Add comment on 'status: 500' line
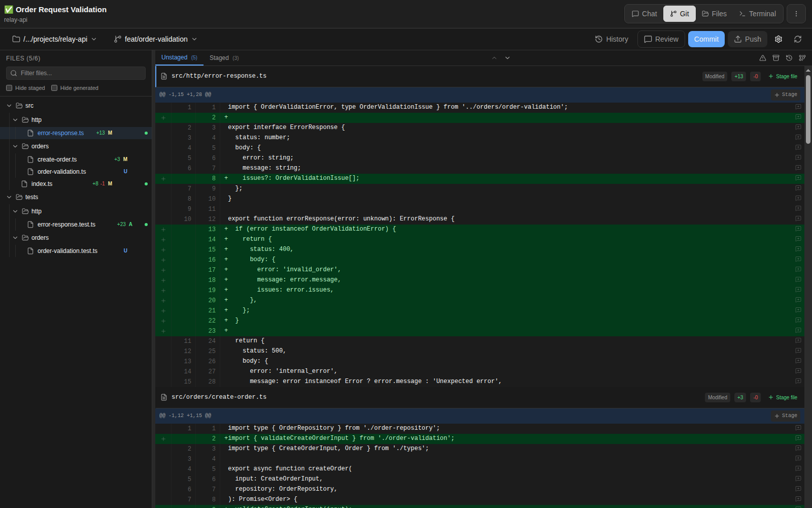Viewport: 812px width, 508px height. click(798, 351)
